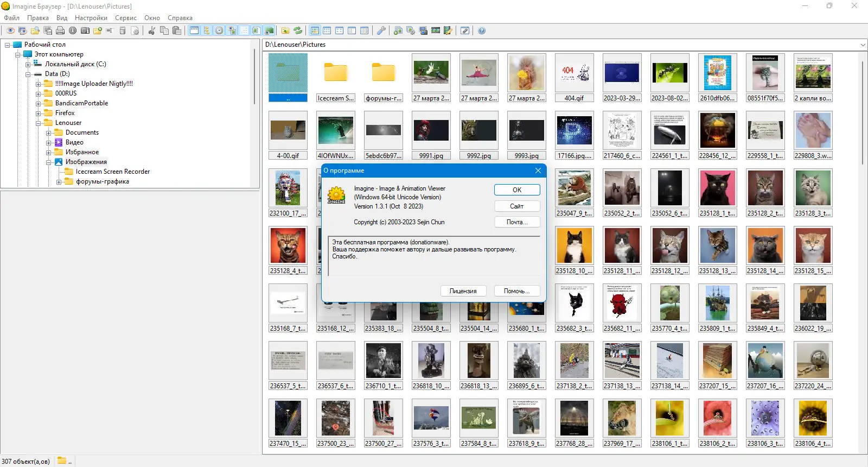Open the Настройки menu
868x467 pixels.
91,18
